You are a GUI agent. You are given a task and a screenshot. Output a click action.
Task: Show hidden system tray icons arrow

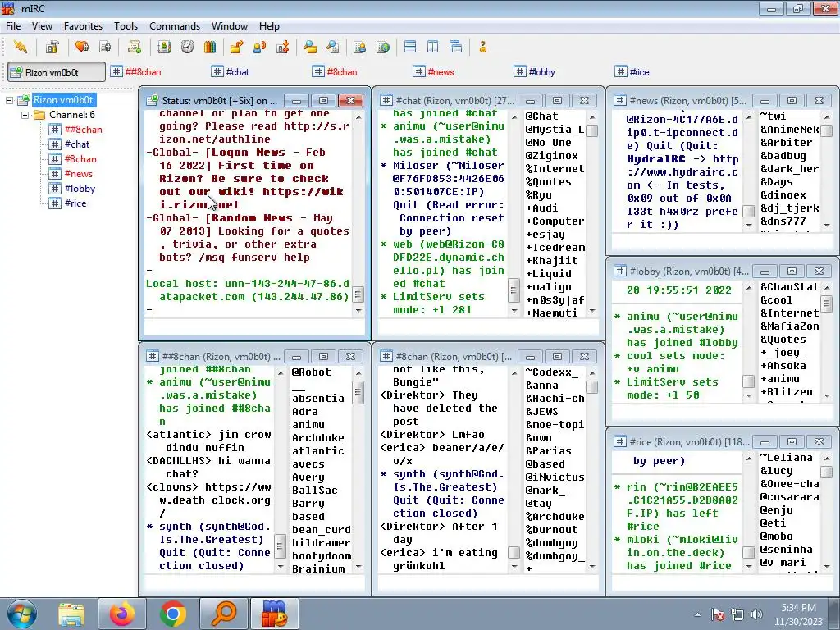coord(697,614)
